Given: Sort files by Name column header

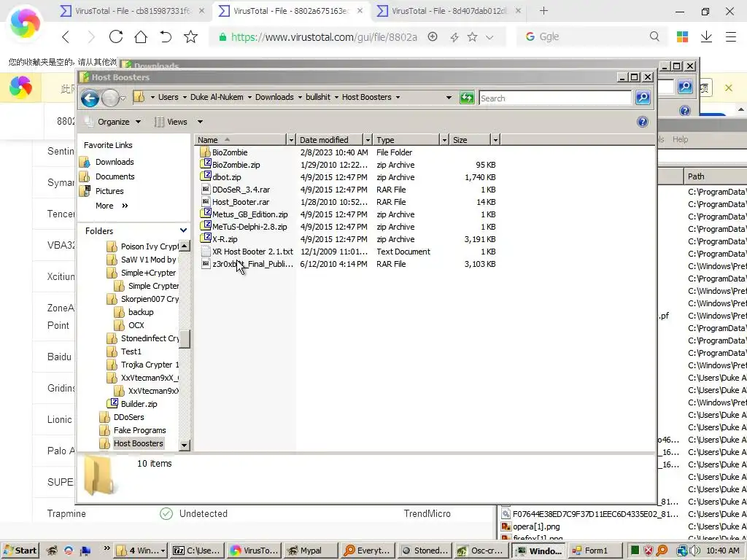Looking at the screenshot, I should [241, 140].
